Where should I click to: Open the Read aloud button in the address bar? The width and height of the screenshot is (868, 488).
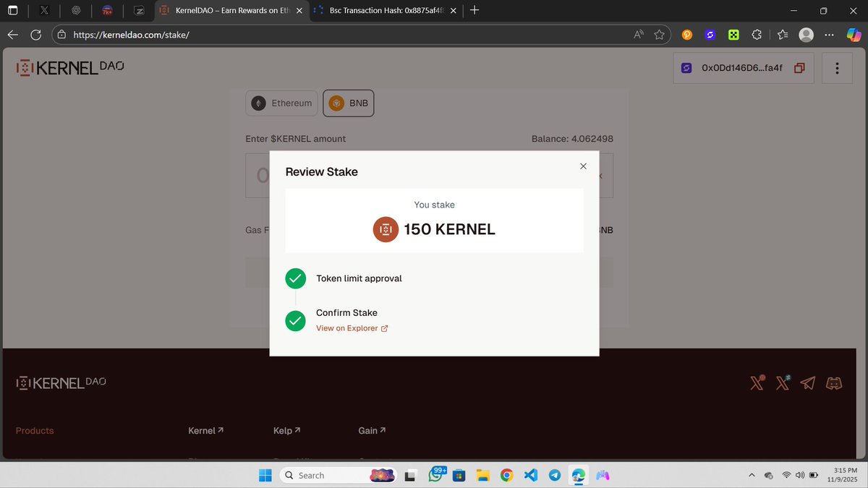point(639,34)
